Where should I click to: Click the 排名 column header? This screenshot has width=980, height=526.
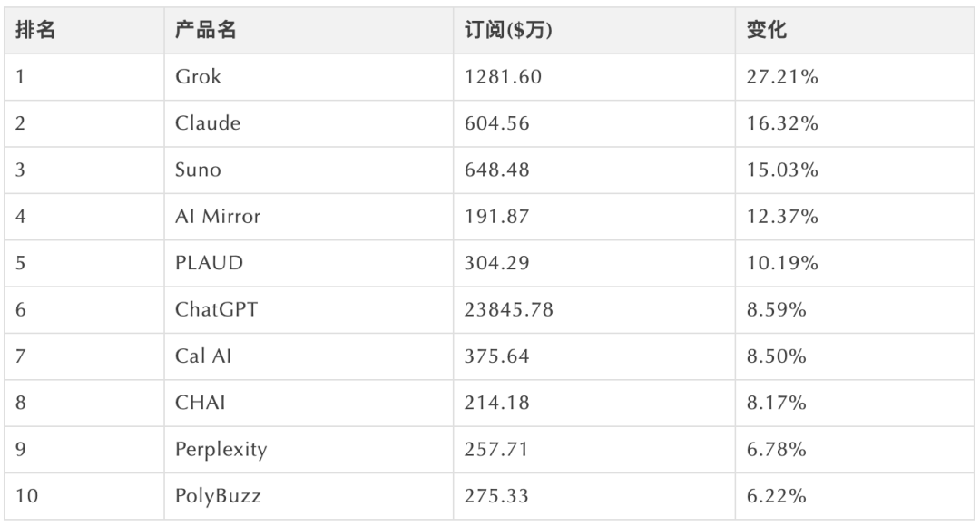[37, 30]
